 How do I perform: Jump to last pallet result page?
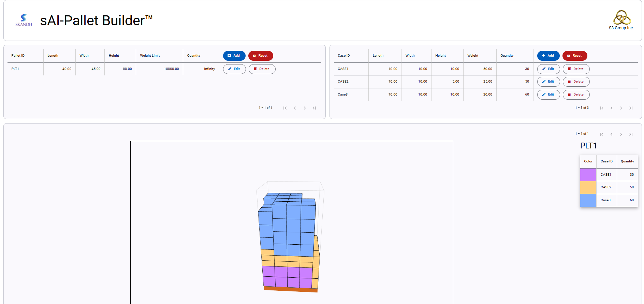(631, 134)
